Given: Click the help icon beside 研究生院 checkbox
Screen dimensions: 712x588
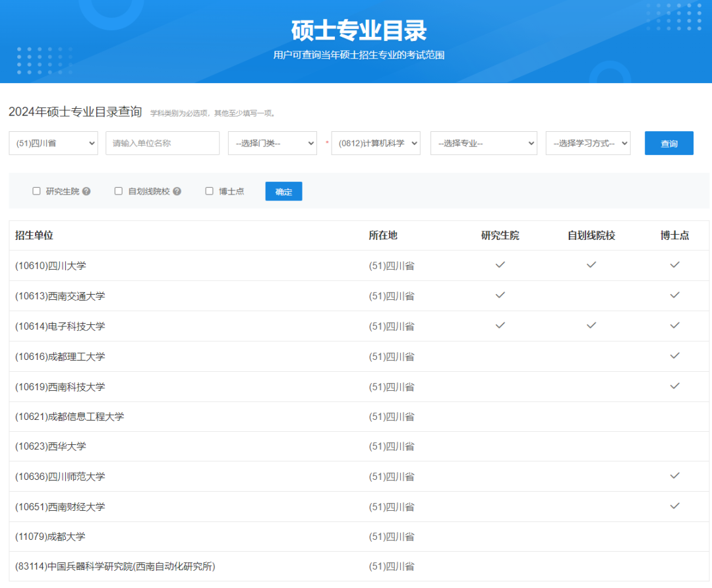Looking at the screenshot, I should 86,191.
